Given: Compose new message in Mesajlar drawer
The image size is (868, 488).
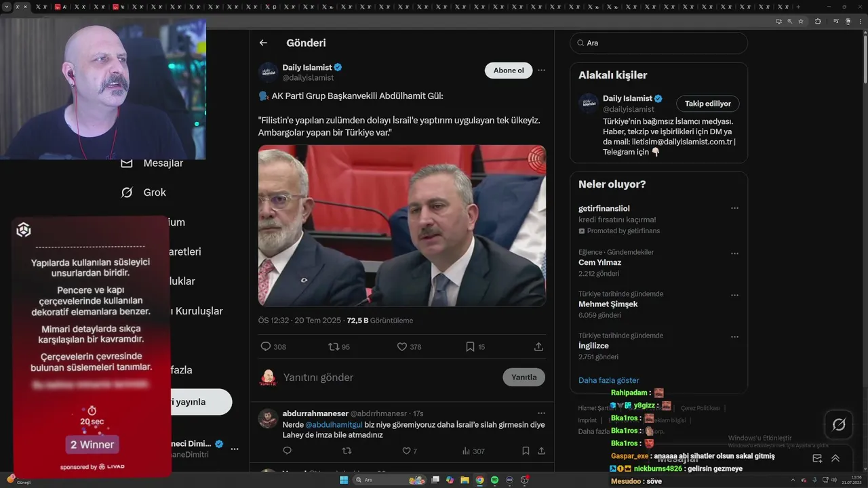Looking at the screenshot, I should tap(817, 458).
